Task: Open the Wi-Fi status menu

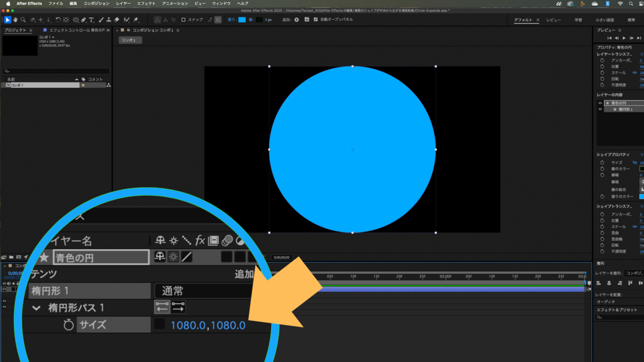Action: (x=620, y=3)
